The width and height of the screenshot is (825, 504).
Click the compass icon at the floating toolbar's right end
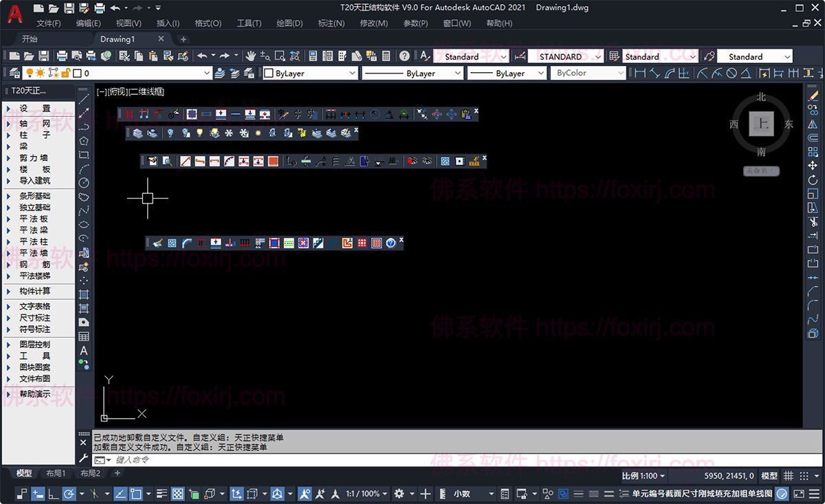pos(390,242)
